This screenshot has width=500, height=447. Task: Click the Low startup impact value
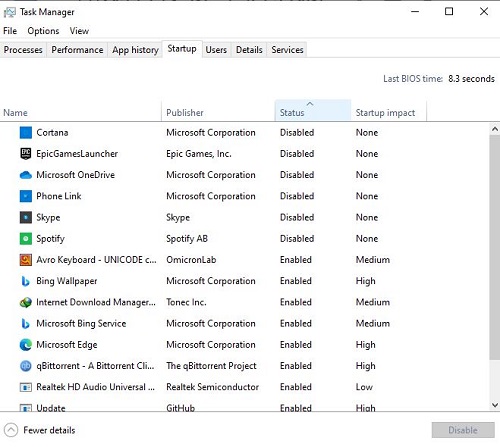click(364, 387)
